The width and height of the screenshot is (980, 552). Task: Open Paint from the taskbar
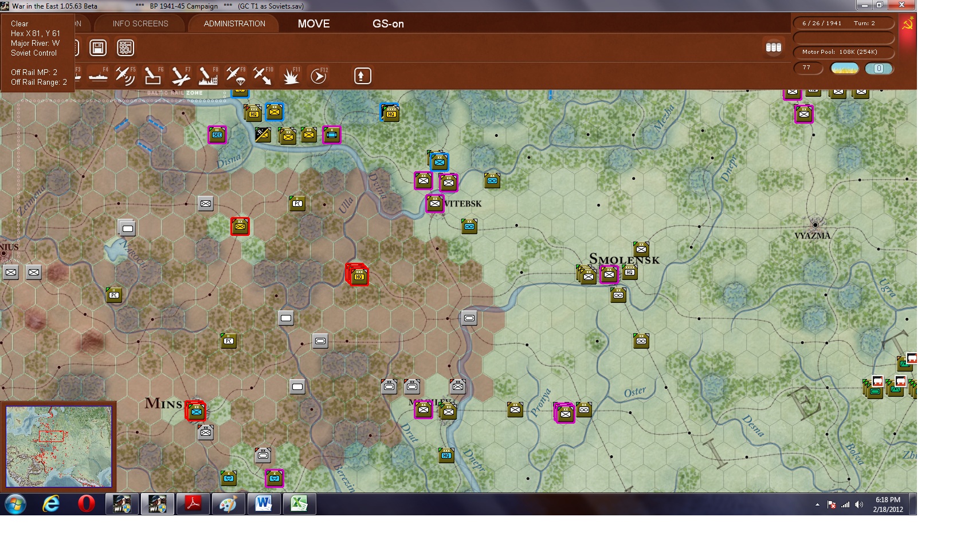[228, 504]
